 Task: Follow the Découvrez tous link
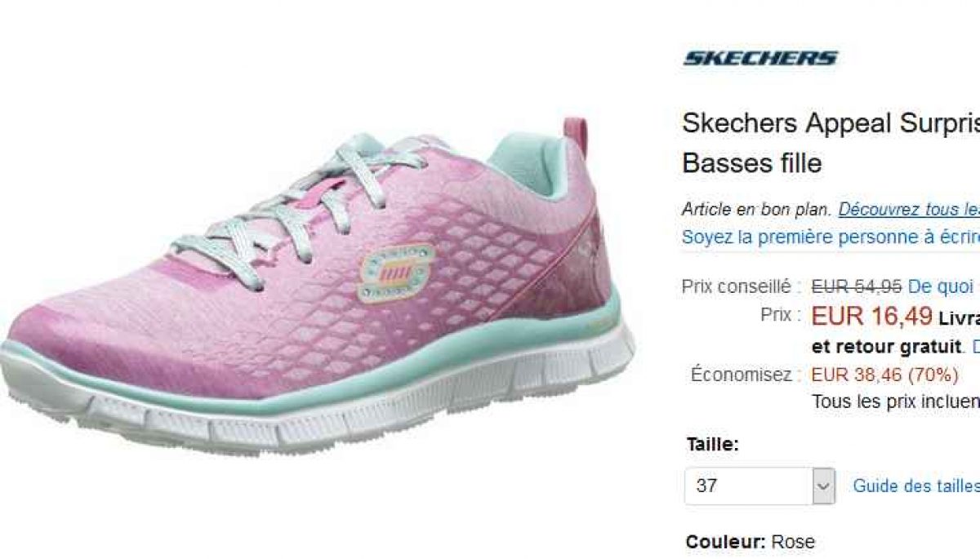coord(909,210)
